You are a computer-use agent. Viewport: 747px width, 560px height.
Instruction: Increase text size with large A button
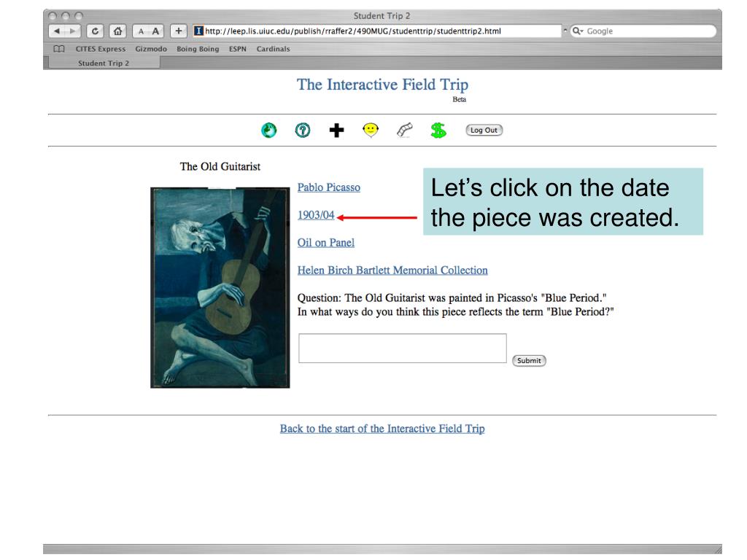click(156, 31)
